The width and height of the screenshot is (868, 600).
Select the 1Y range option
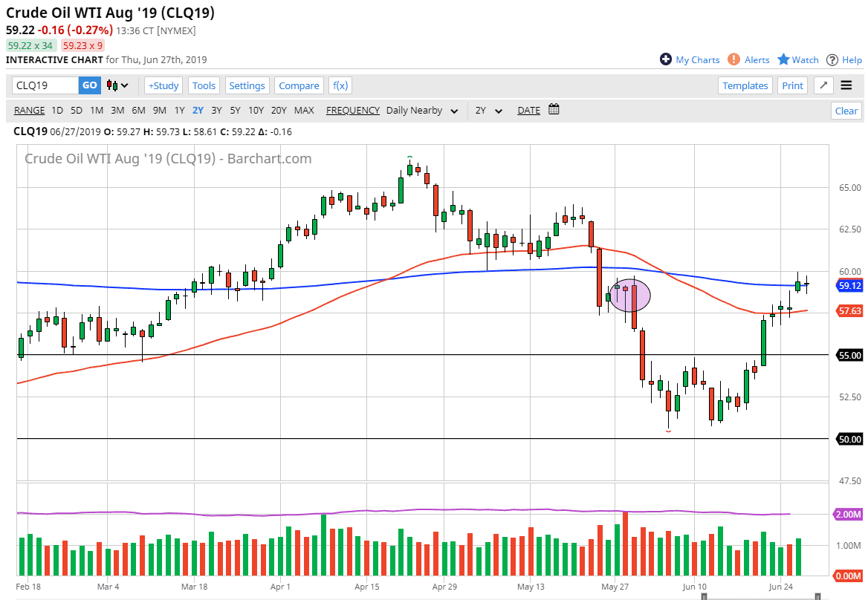pos(179,110)
